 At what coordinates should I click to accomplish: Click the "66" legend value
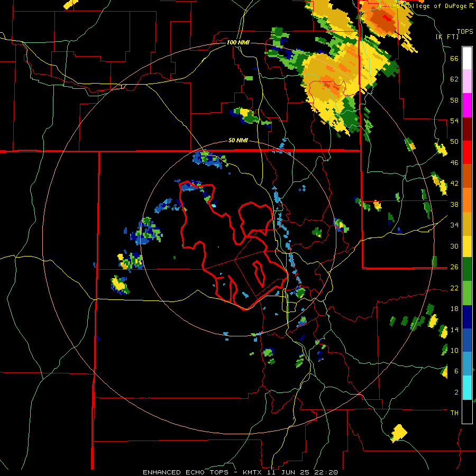[454, 59]
